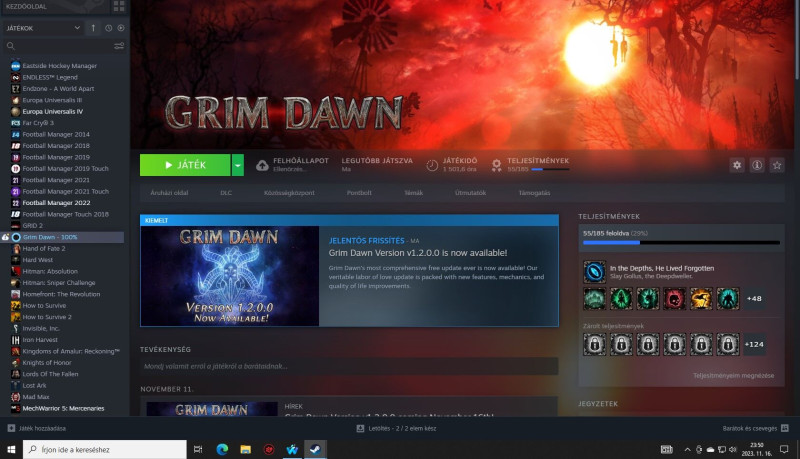Select Far Cry 3 in library

pyautogui.click(x=38, y=123)
